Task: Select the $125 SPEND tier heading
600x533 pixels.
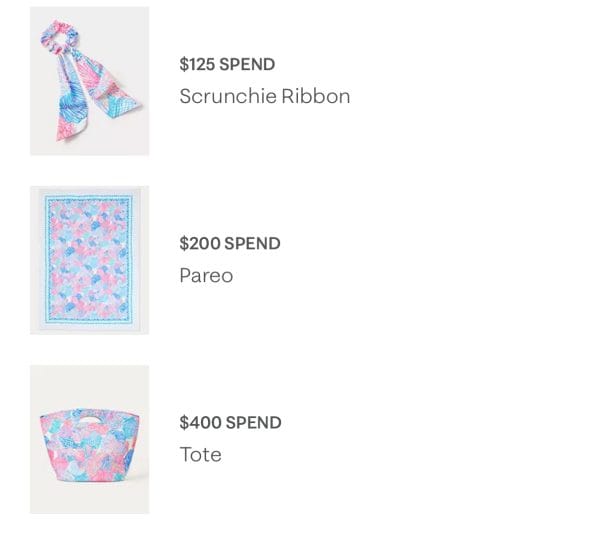Action: tap(227, 64)
